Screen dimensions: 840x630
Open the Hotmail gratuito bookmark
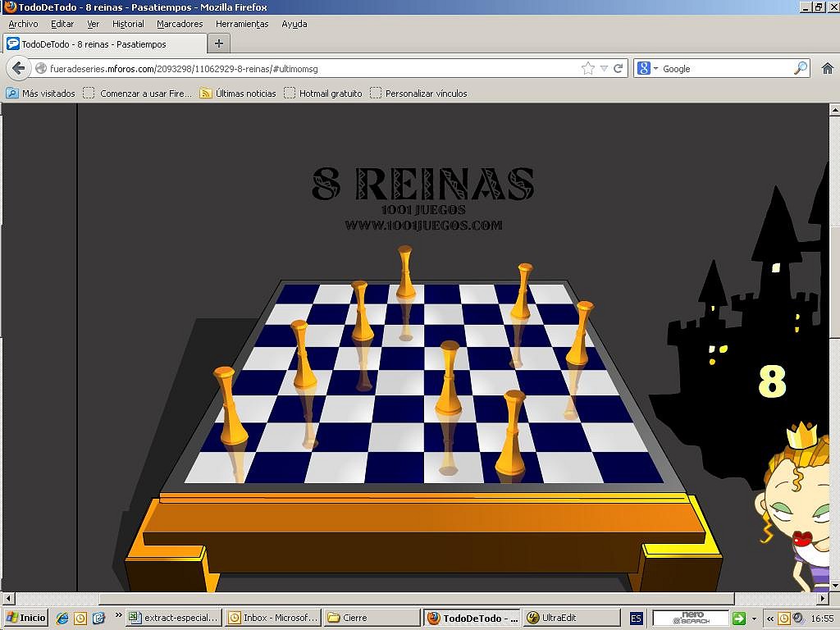click(323, 94)
